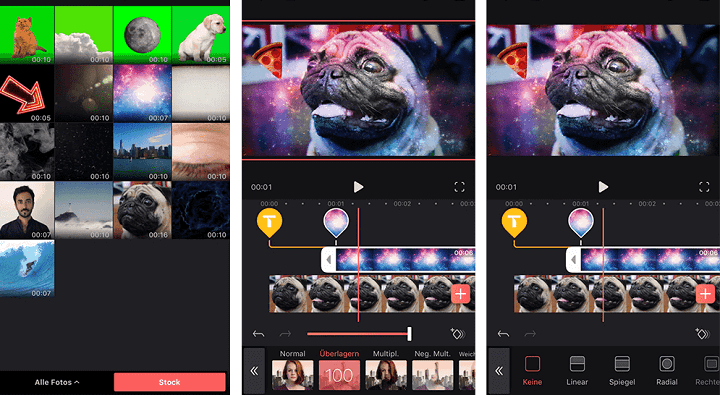720x395 pixels.
Task: Collapse the mask panel with double chevron
Action: click(x=499, y=371)
